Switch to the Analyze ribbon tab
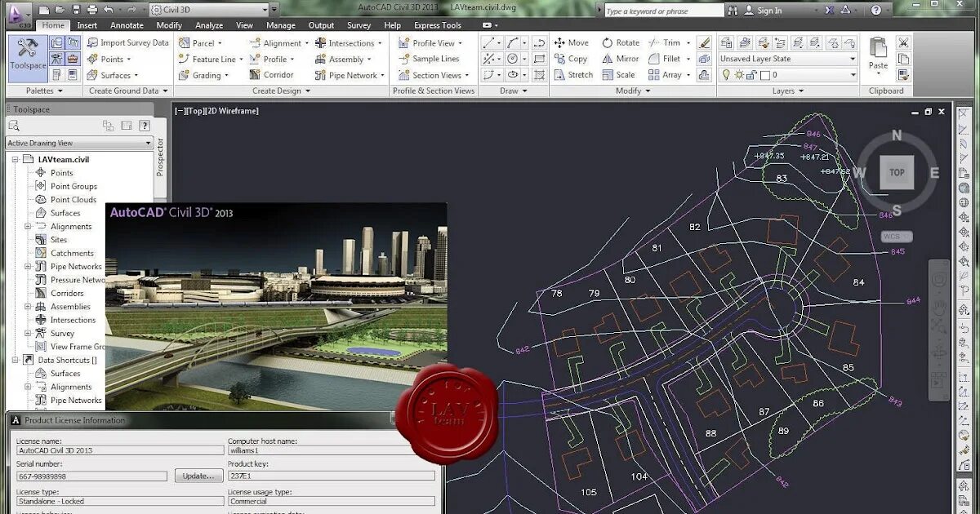The image size is (980, 514). point(209,25)
